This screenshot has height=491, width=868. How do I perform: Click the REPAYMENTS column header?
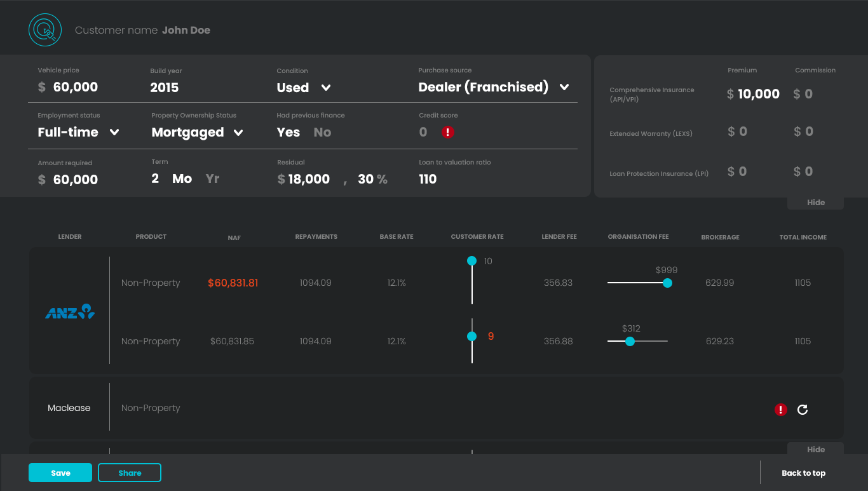[x=316, y=236]
